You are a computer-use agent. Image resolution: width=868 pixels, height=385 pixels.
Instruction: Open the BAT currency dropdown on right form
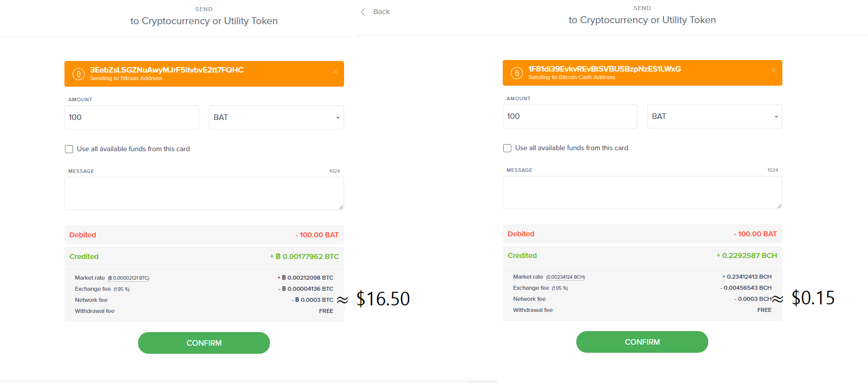click(x=715, y=116)
